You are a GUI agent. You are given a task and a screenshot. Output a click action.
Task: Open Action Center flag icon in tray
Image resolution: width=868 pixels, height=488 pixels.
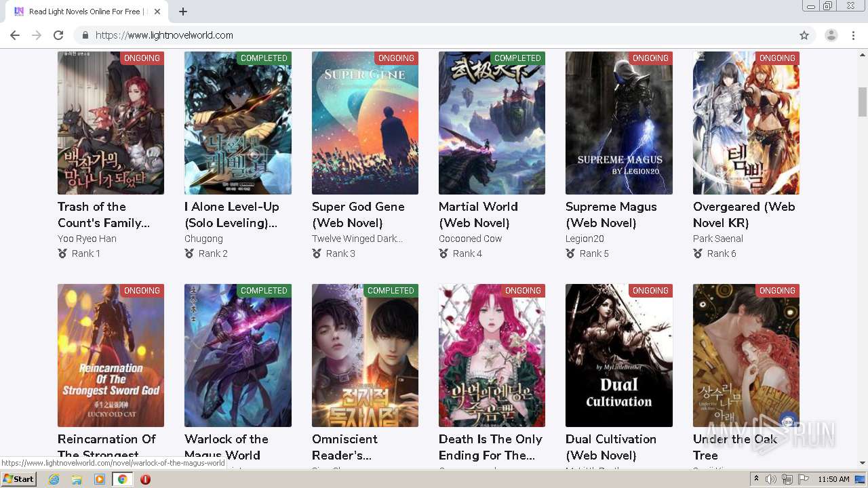(x=804, y=479)
